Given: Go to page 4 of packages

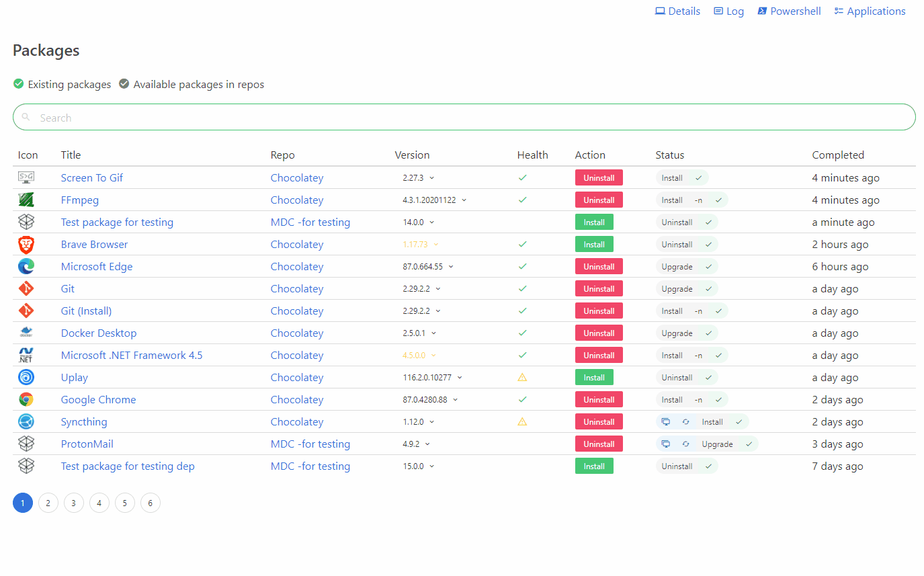Looking at the screenshot, I should pos(99,503).
